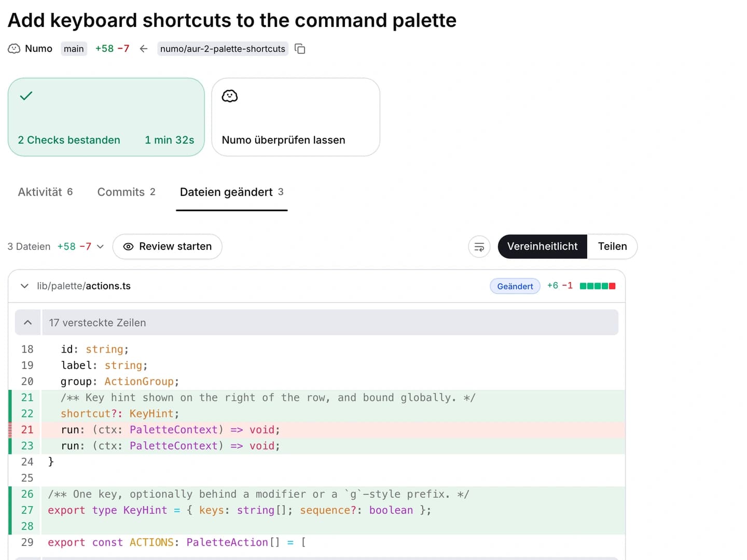Click line number 18 in the diff
This screenshot has width=747, height=560.
pos(27,349)
